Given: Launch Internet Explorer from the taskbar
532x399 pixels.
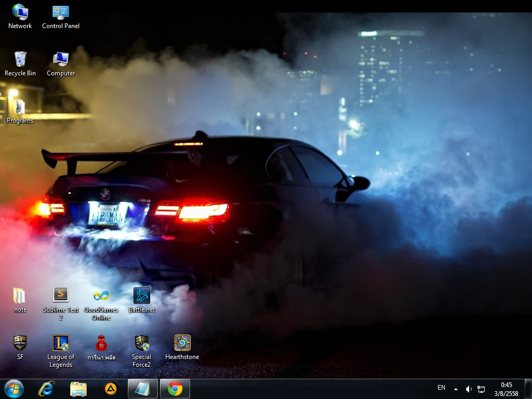Looking at the screenshot, I should pos(46,389).
